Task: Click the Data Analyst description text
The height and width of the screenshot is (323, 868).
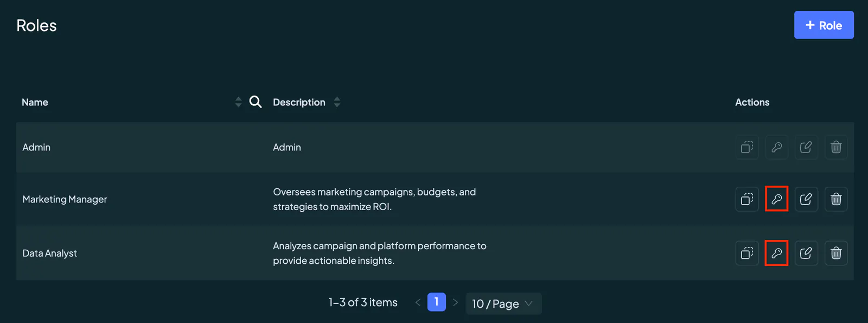Action: pyautogui.click(x=380, y=253)
